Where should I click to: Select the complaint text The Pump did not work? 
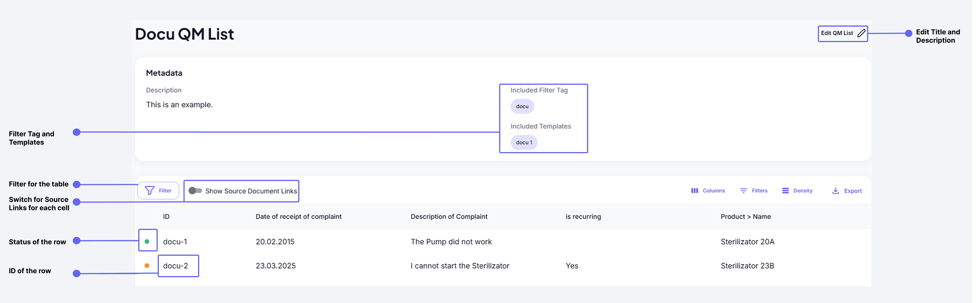pos(451,241)
